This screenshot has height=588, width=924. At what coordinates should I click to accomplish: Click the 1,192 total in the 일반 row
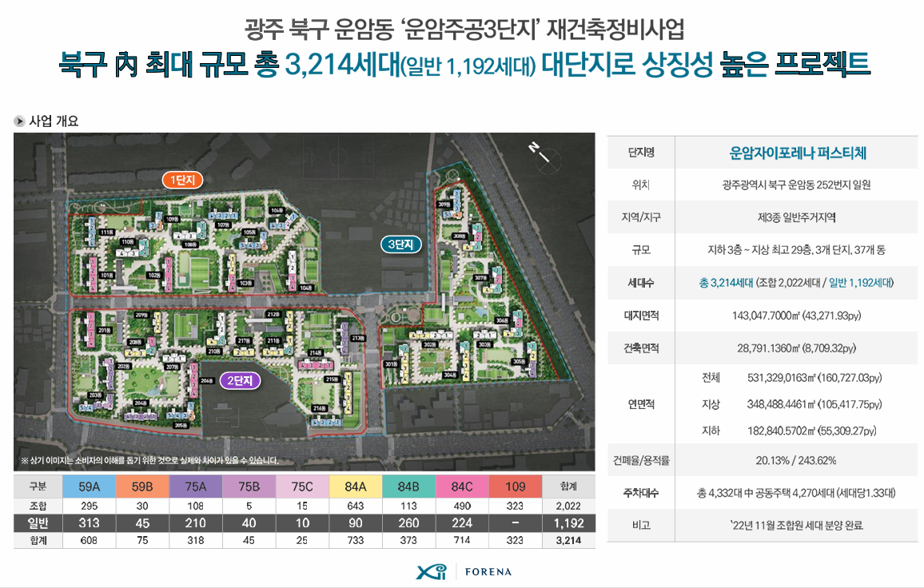[568, 523]
